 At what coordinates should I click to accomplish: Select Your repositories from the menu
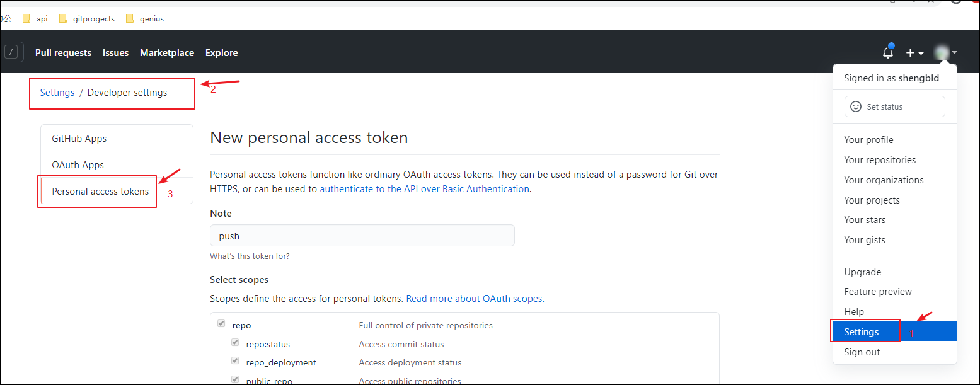pyautogui.click(x=880, y=159)
